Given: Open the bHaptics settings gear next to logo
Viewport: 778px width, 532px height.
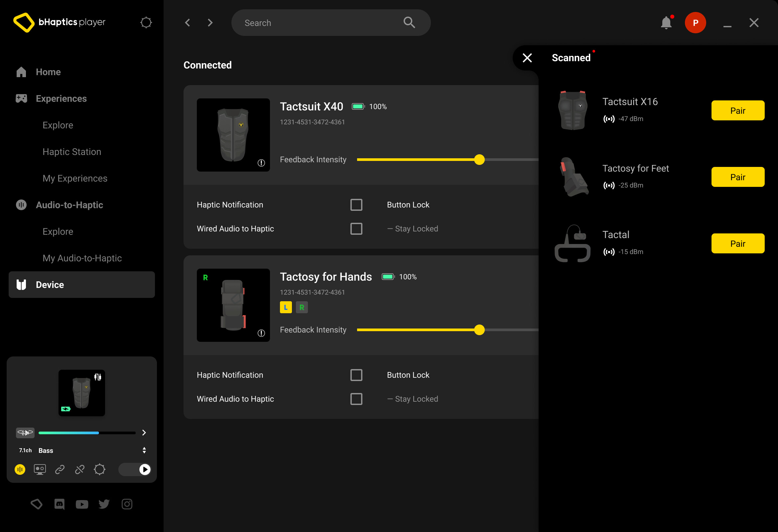Looking at the screenshot, I should click(146, 22).
